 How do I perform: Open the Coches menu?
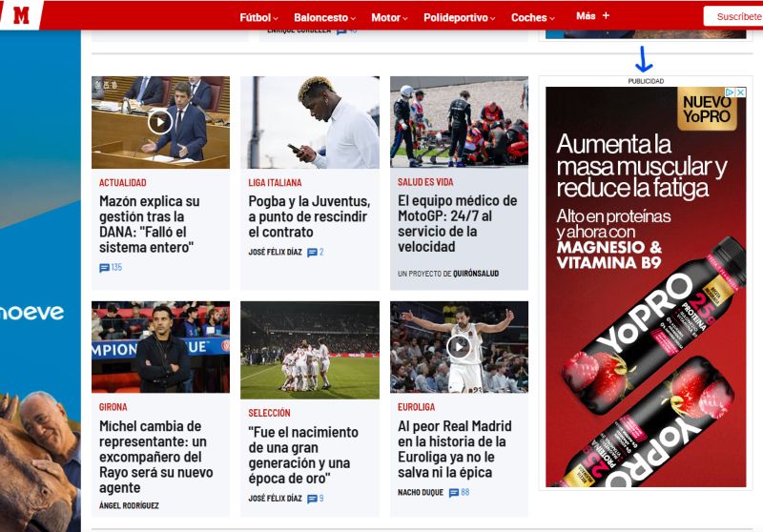(x=533, y=17)
